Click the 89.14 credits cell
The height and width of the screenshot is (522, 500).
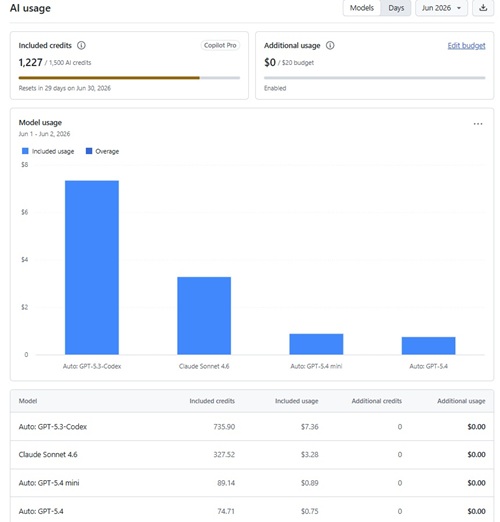(x=226, y=483)
